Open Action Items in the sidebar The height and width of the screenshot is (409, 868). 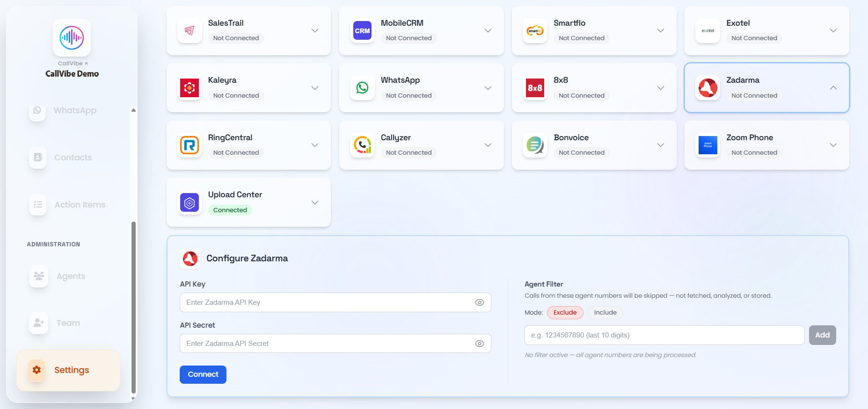pos(68,205)
